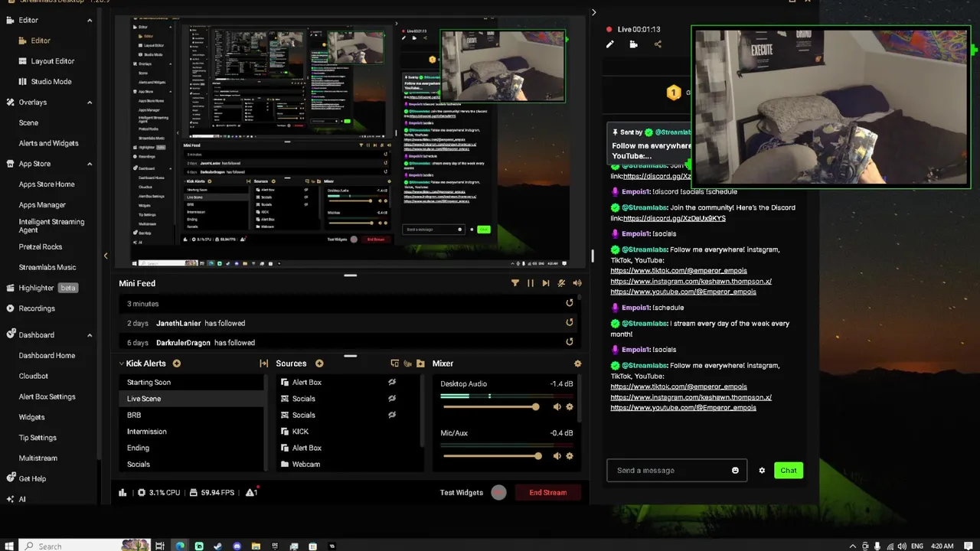This screenshot has width=980, height=551.
Task: Click the End Stream button
Action: tap(548, 493)
